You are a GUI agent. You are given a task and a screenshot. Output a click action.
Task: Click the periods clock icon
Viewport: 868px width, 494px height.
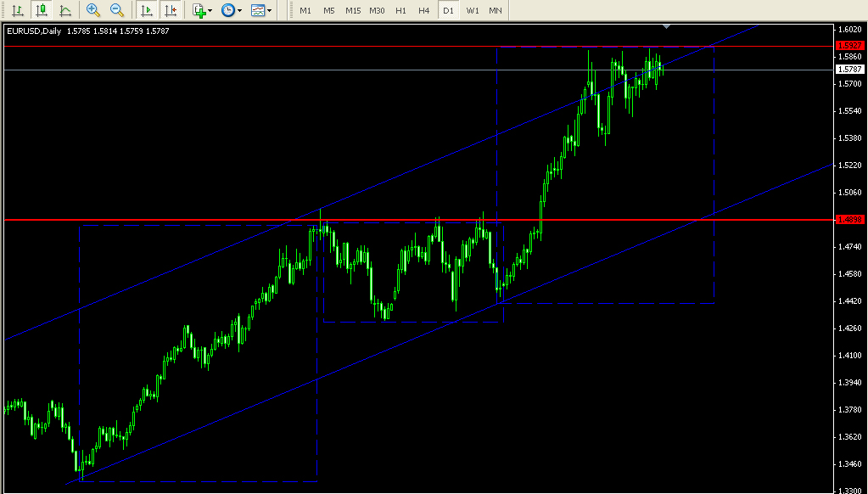click(x=228, y=10)
